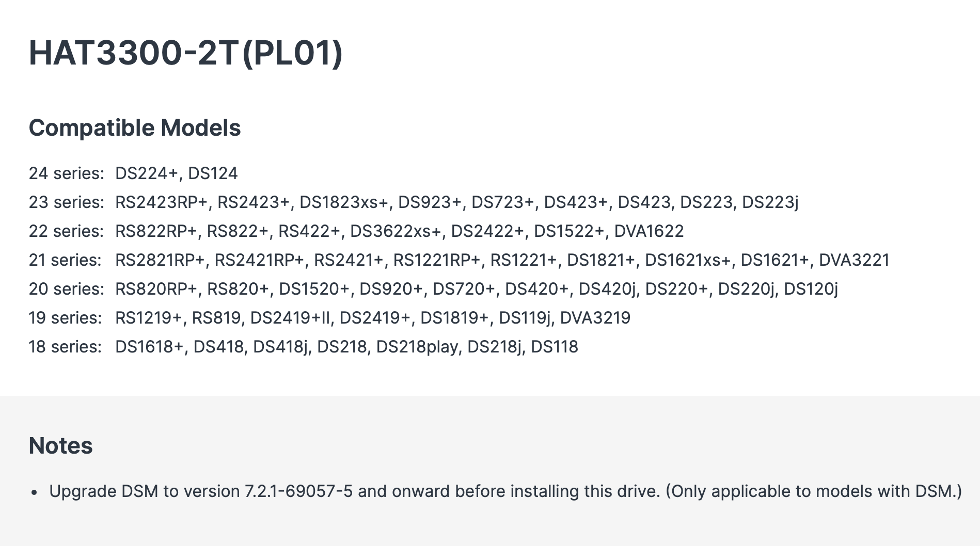Click DS1823xs+ model entry
The height and width of the screenshot is (546, 980).
point(344,202)
